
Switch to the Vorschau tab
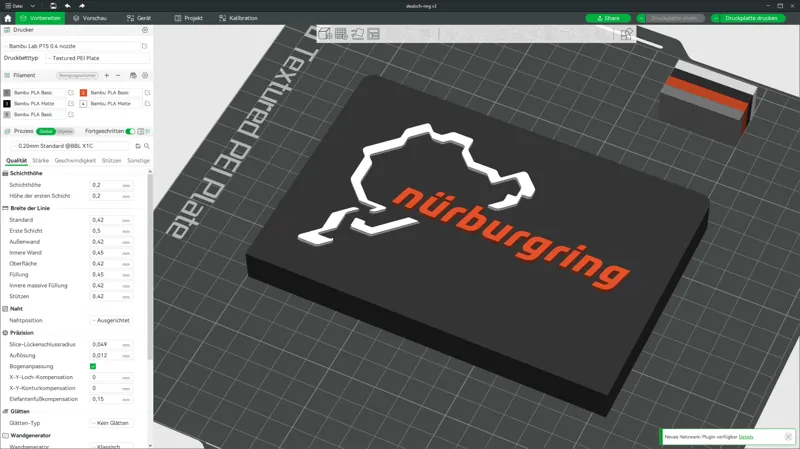coord(90,18)
